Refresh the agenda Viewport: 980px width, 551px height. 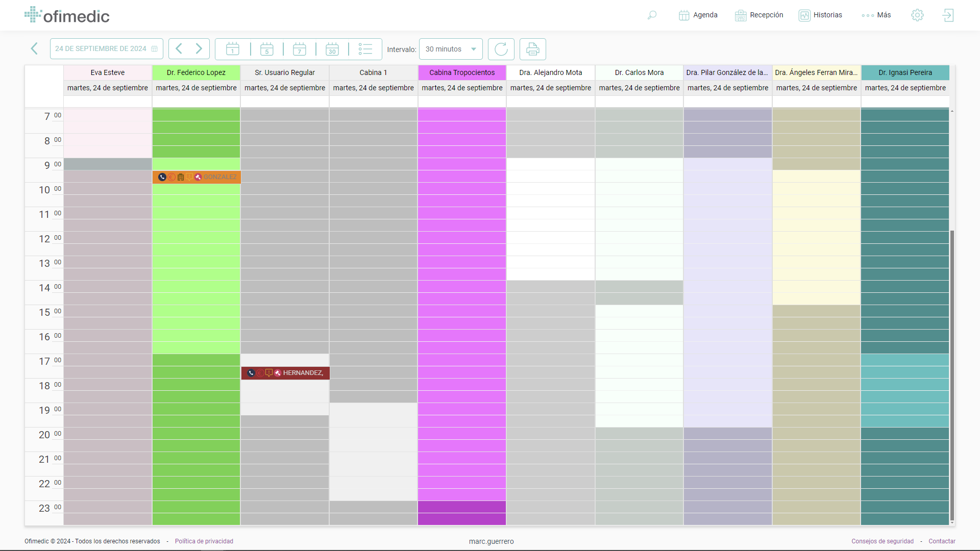click(x=501, y=49)
